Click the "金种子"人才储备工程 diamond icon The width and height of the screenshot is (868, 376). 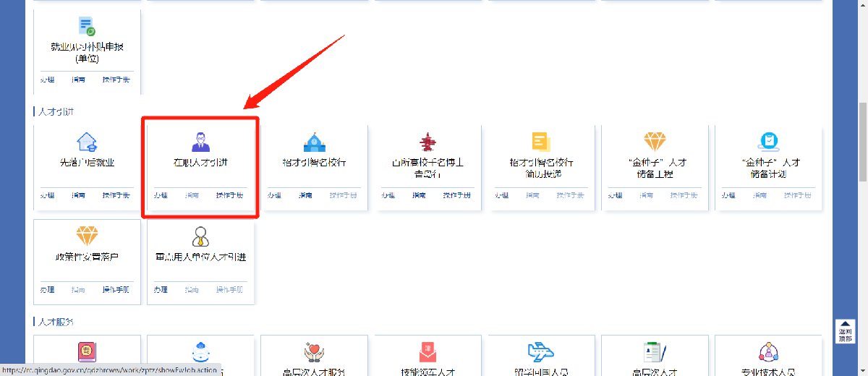(654, 142)
